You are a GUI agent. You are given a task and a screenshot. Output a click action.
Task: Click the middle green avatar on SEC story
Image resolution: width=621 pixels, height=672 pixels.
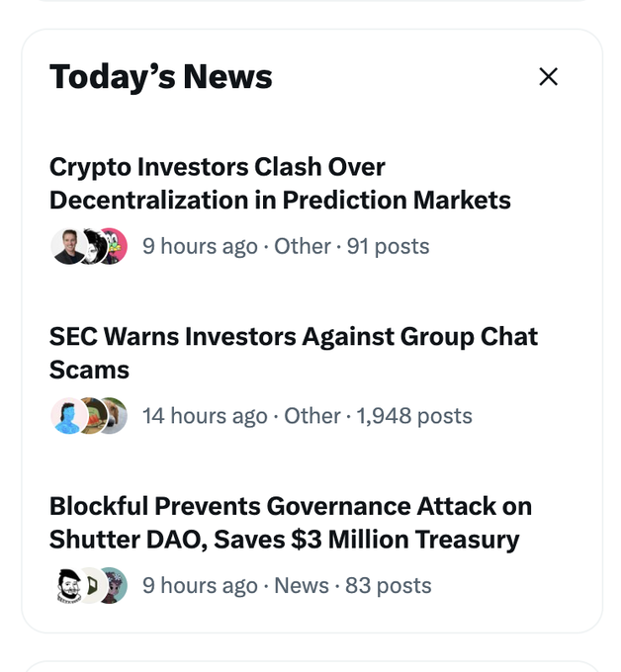point(92,416)
